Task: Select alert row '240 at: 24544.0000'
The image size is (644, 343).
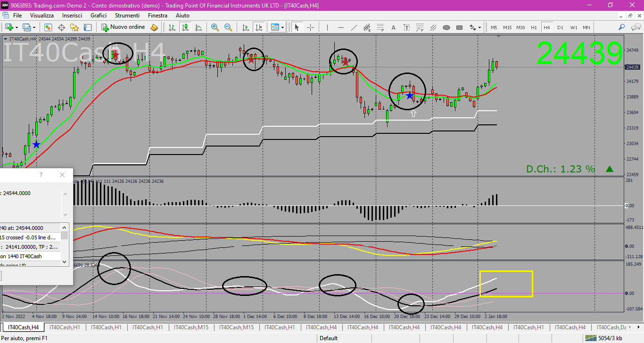Action: point(30,228)
